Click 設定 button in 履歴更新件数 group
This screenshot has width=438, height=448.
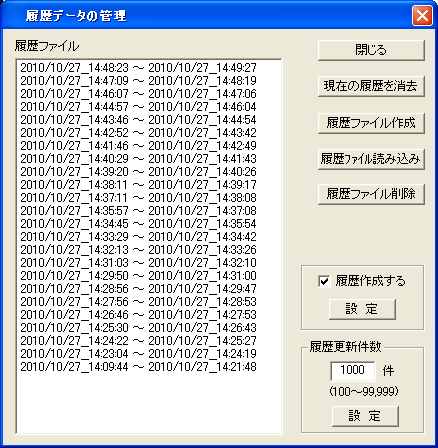pos(365,416)
